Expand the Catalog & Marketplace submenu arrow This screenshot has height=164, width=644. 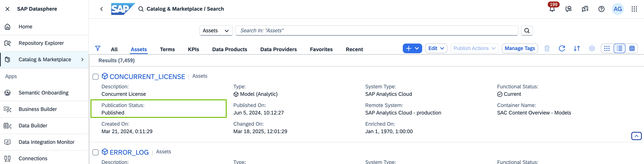tap(82, 60)
